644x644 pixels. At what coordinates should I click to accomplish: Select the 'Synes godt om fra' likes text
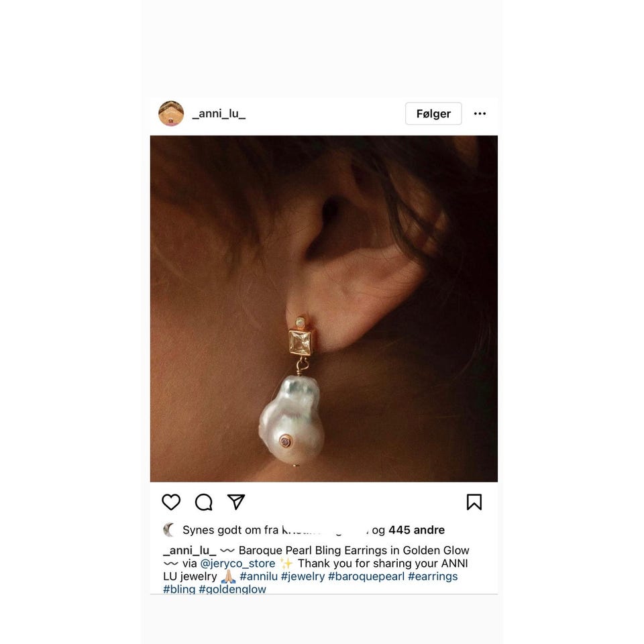pos(230,530)
